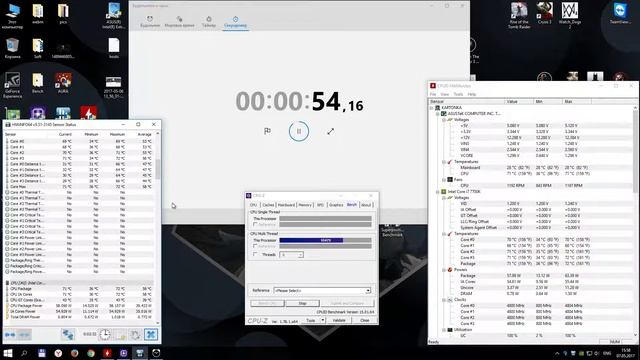Click HWiNFO logging sheet icon
This screenshot has height=360, width=640.
120,335
